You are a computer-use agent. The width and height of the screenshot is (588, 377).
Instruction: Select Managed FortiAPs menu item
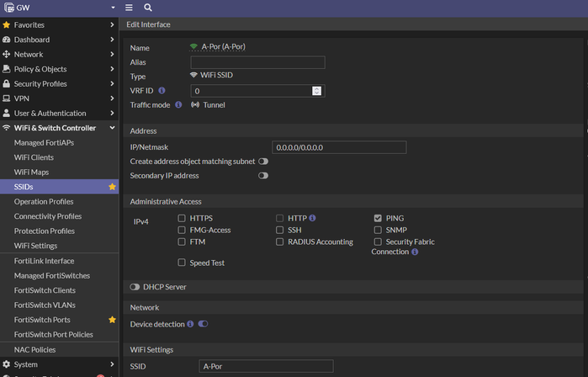(x=44, y=143)
